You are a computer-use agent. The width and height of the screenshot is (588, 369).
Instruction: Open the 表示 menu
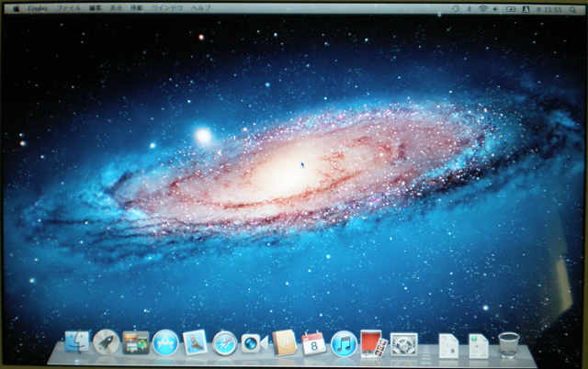(116, 8)
